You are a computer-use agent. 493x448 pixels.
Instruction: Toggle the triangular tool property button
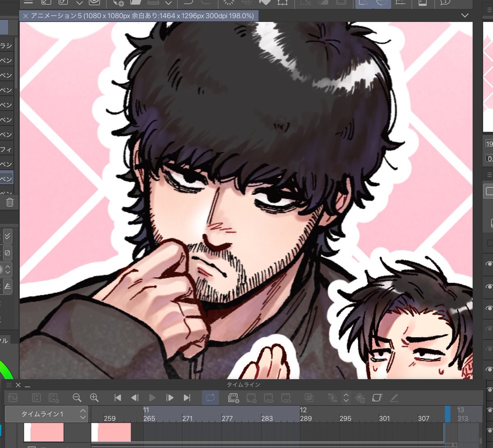click(7, 286)
